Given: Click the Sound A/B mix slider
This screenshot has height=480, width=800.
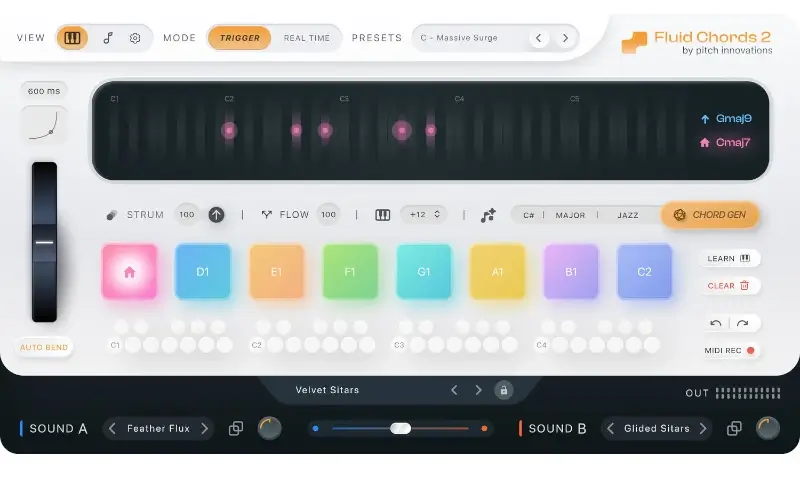Looking at the screenshot, I should [400, 428].
